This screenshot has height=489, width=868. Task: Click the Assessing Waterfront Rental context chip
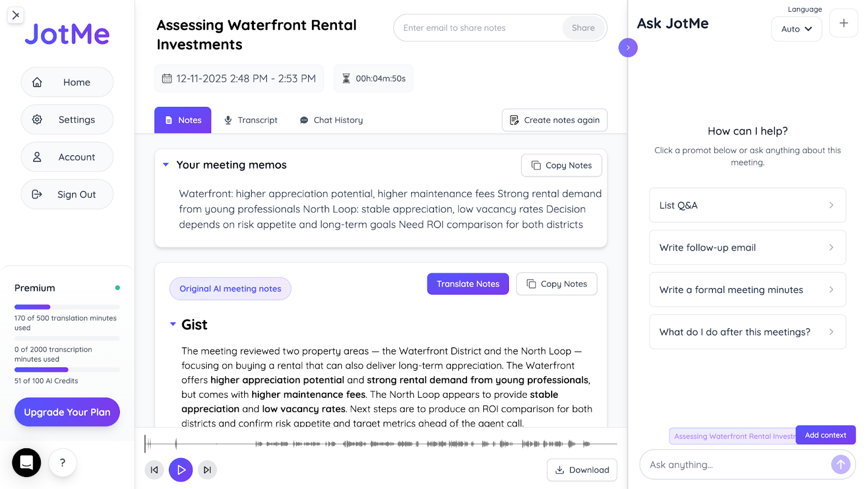point(733,436)
